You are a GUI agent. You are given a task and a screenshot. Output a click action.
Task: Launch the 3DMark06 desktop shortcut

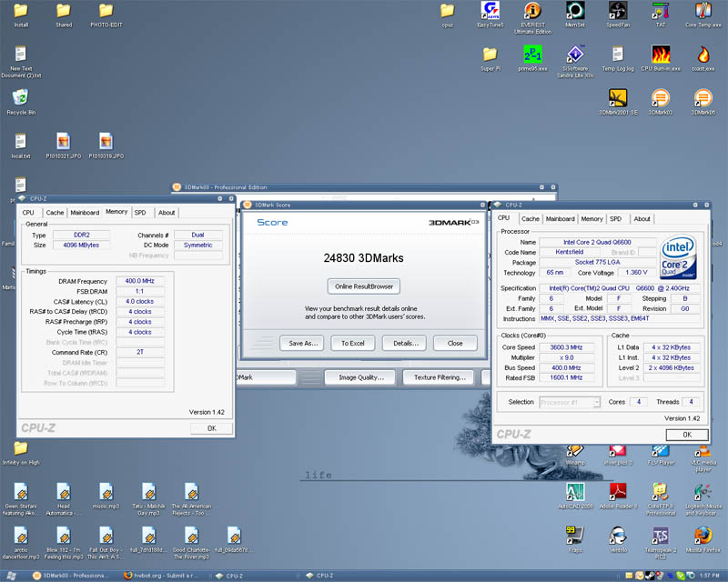(x=703, y=102)
